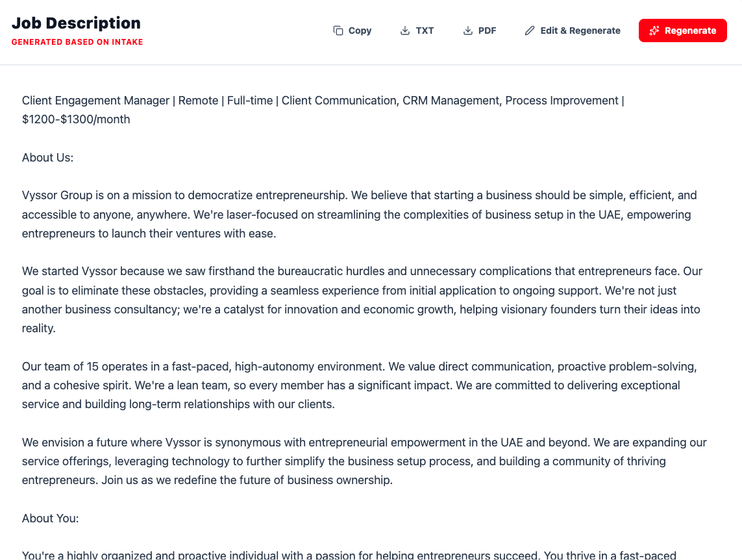Screen dimensions: 742x560
Task: Select TXT export from the toolbar
Action: [x=417, y=30]
